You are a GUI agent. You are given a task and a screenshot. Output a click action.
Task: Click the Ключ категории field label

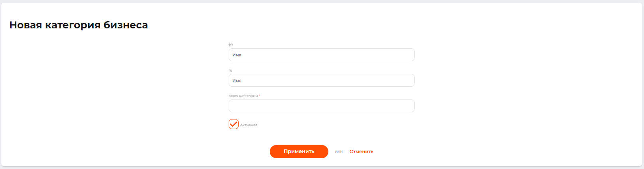[243, 96]
